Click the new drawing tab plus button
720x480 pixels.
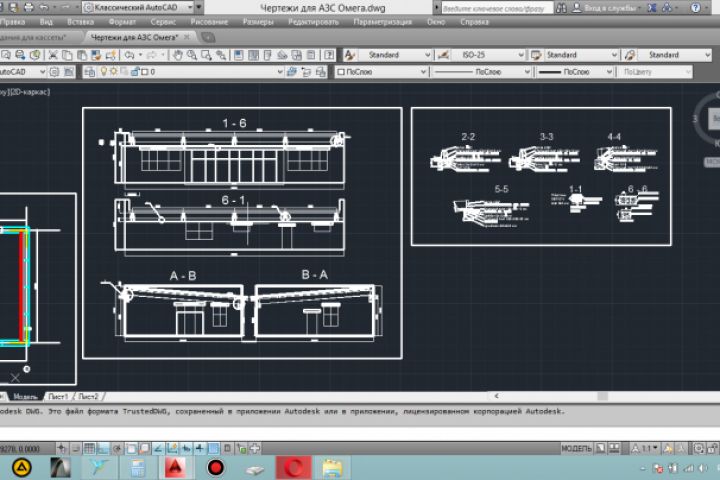tap(208, 38)
